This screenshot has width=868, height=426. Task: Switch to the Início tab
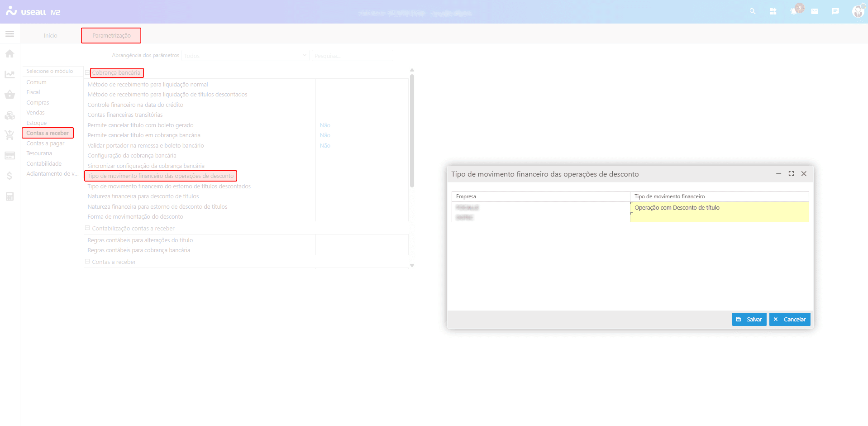click(x=50, y=36)
